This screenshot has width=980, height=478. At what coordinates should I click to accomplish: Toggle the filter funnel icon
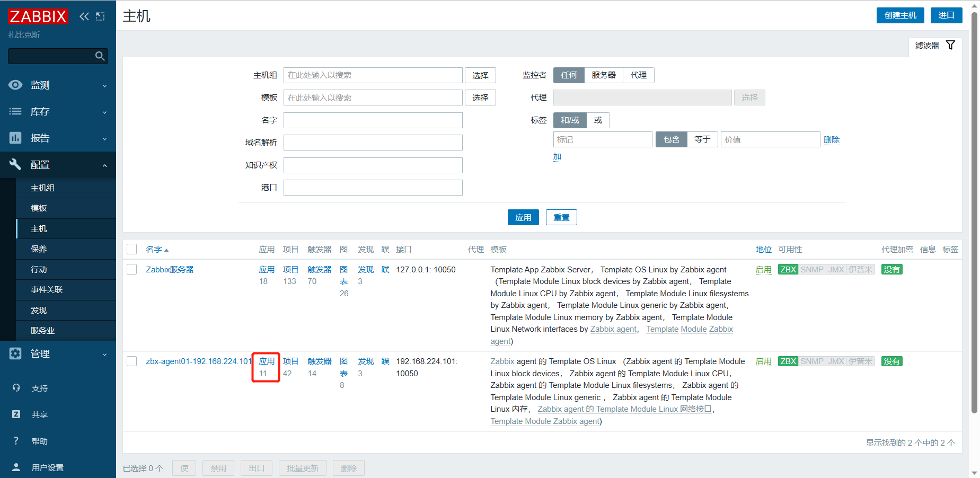[x=950, y=45]
